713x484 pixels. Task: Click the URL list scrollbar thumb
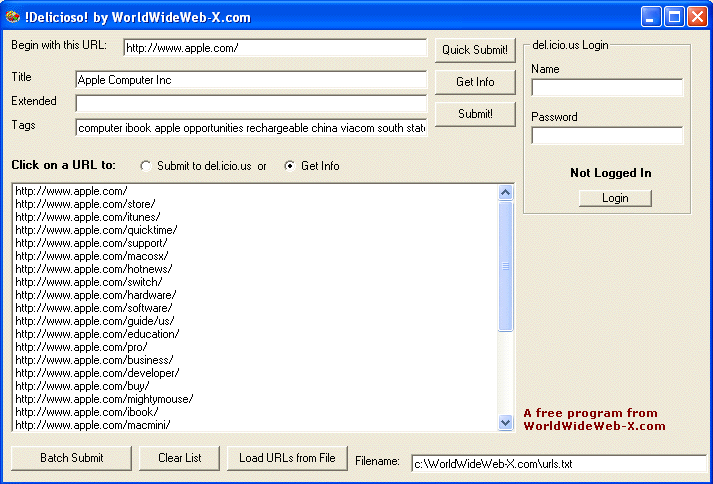click(505, 267)
